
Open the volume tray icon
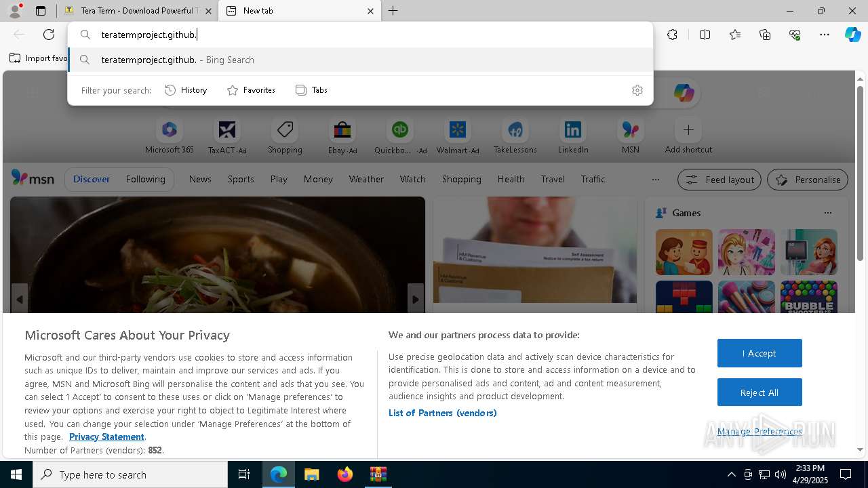[781, 474]
